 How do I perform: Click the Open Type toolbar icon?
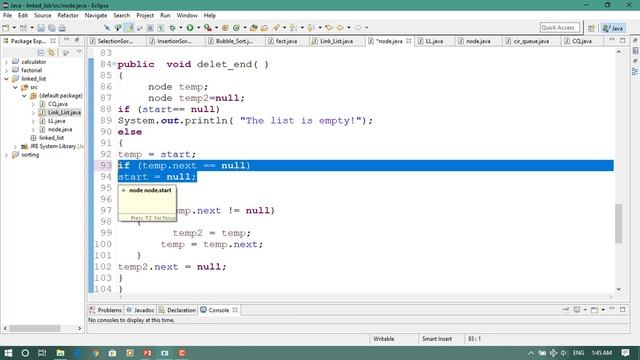point(253,28)
